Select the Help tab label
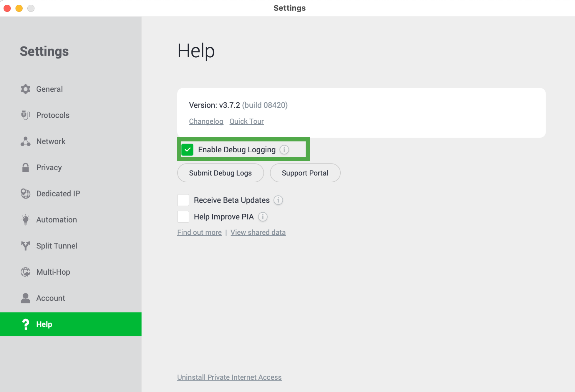Image resolution: width=575 pixels, height=392 pixels. (44, 324)
